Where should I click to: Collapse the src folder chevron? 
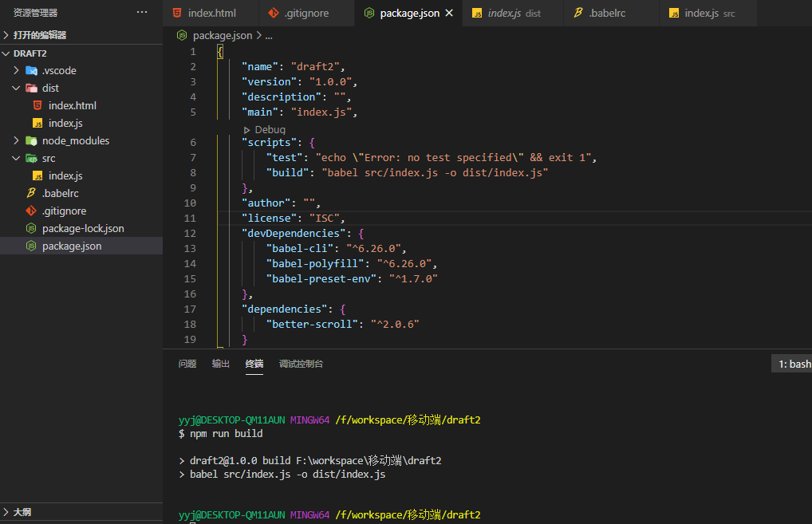point(16,159)
